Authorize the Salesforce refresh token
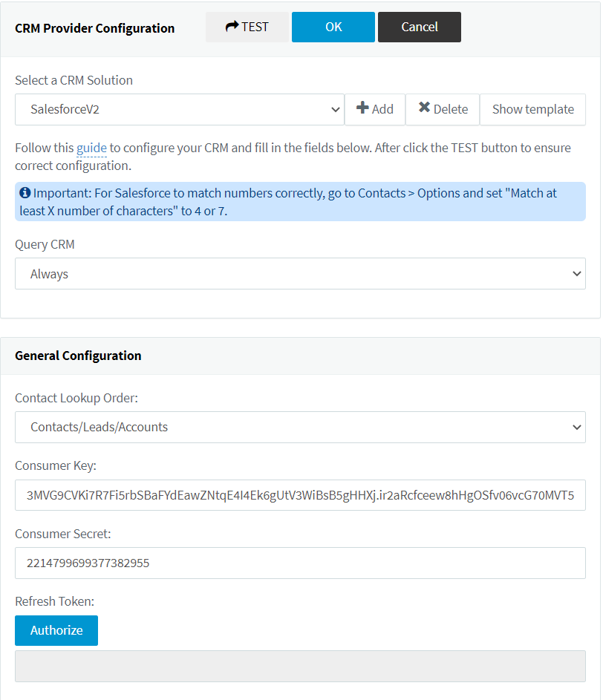This screenshot has width=603, height=700. pos(56,630)
